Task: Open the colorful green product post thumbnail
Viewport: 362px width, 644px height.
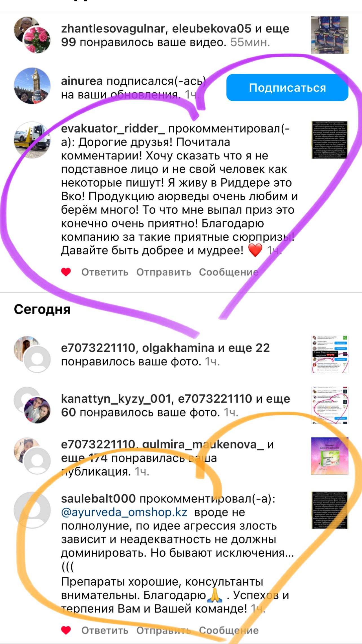Action: click(x=330, y=456)
